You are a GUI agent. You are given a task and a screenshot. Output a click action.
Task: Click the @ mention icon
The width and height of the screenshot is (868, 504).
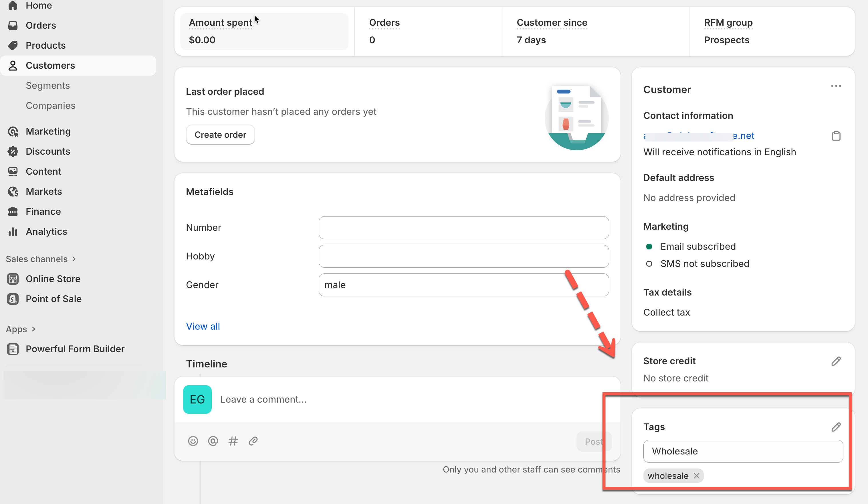click(x=213, y=441)
